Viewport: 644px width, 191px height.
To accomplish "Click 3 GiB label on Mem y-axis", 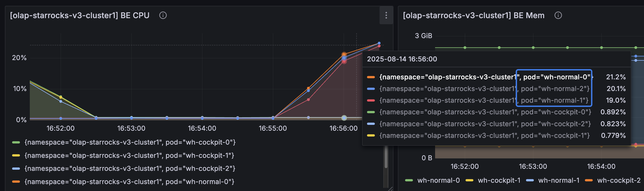I will [423, 36].
